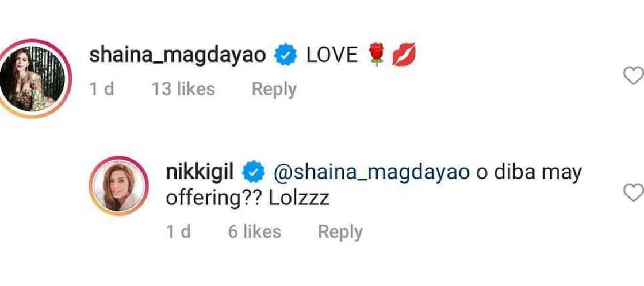Open the shaina_magdayao username link
This screenshot has height=286, width=644.
[178, 56]
